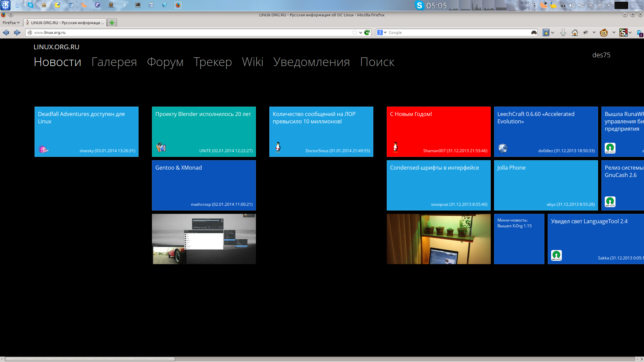The image size is (644, 362).
Task: Open the bookmarks toolbar icon
Action: [x=546, y=33]
